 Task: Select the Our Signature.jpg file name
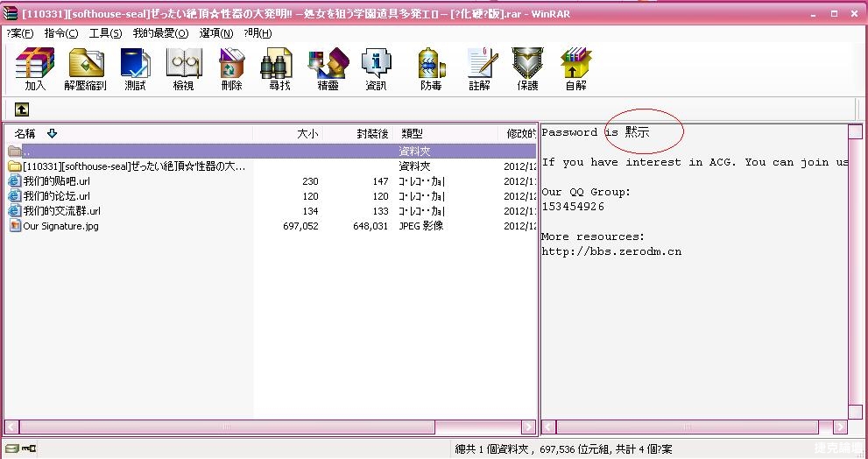coord(61,226)
